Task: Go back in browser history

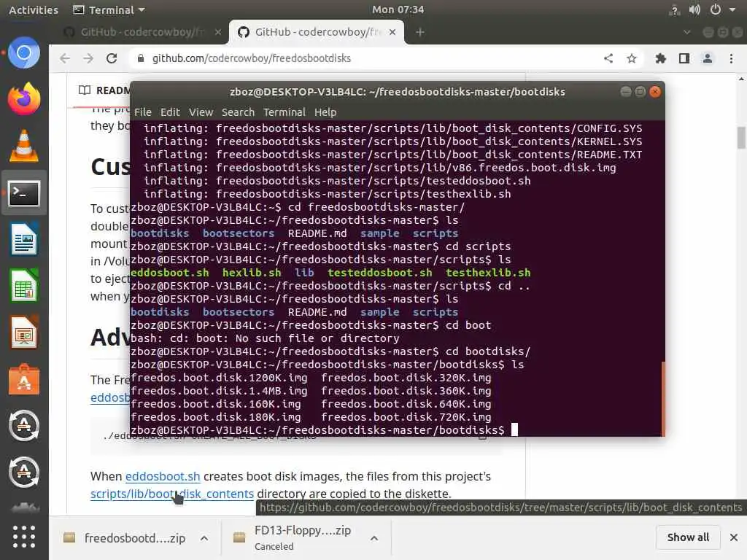Action: [65, 58]
